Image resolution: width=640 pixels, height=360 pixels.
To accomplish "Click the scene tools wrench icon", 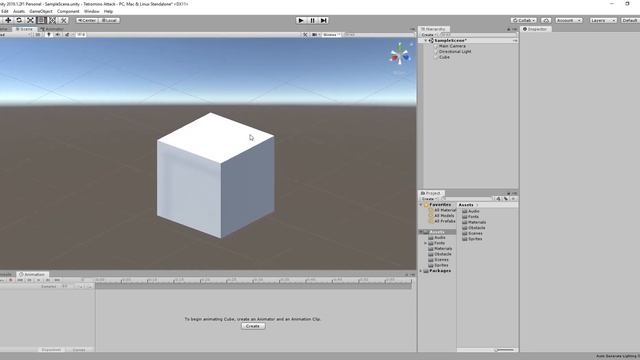I will click(x=305, y=35).
